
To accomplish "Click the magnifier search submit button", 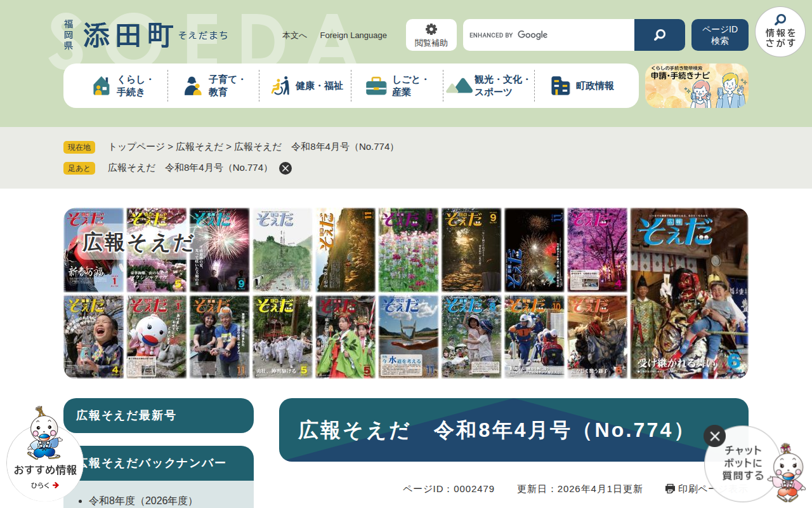I will (659, 35).
